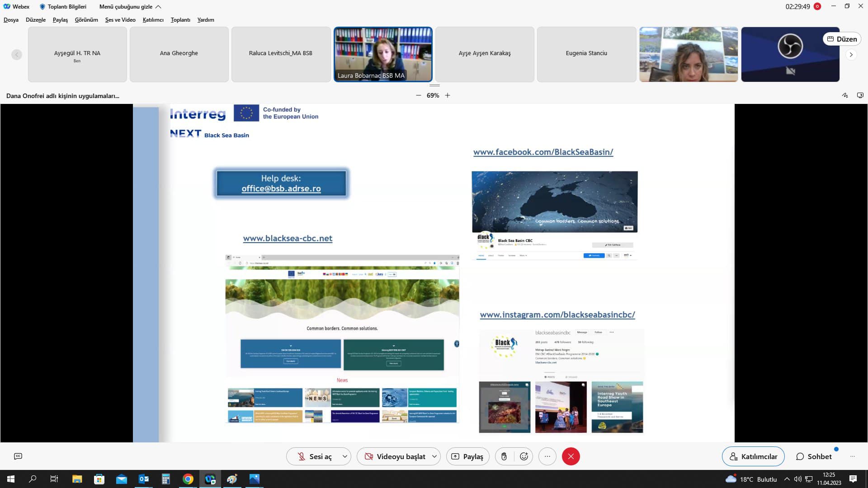Viewport: 868px width, 488px height.
Task: Expand the audio options dropdown arrow
Action: pos(345,456)
